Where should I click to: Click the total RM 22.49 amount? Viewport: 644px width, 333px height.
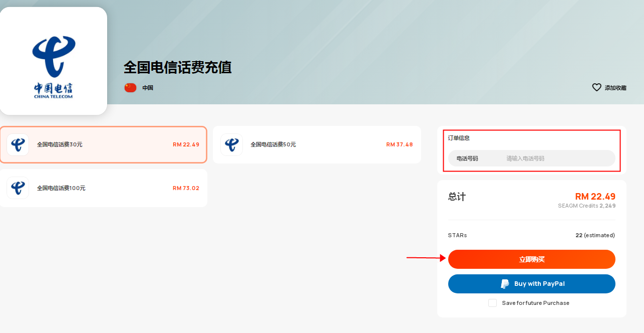pos(595,197)
